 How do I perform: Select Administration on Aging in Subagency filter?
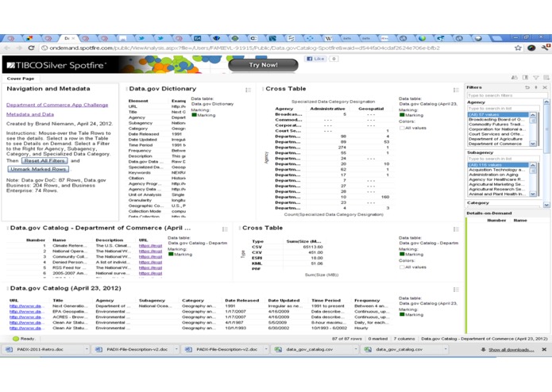pyautogui.click(x=498, y=175)
